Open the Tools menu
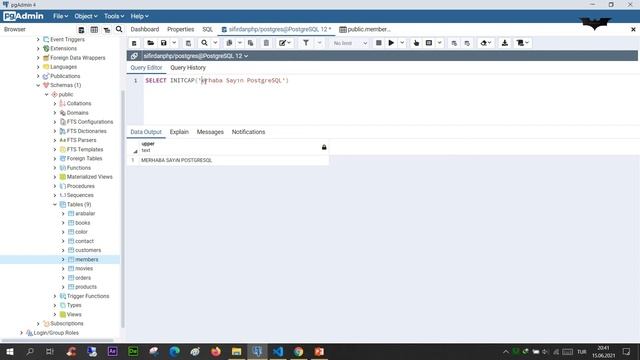The height and width of the screenshot is (360, 640). (114, 16)
